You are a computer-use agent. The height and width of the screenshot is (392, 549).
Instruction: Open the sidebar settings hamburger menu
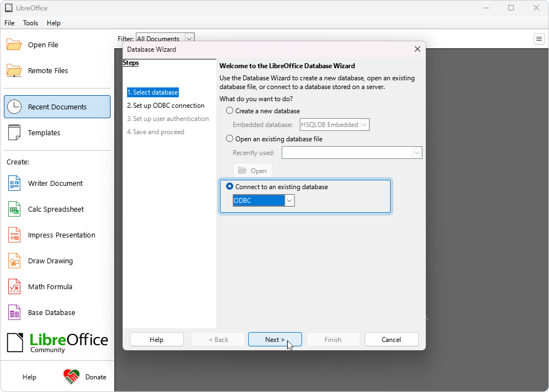pyautogui.click(x=539, y=38)
